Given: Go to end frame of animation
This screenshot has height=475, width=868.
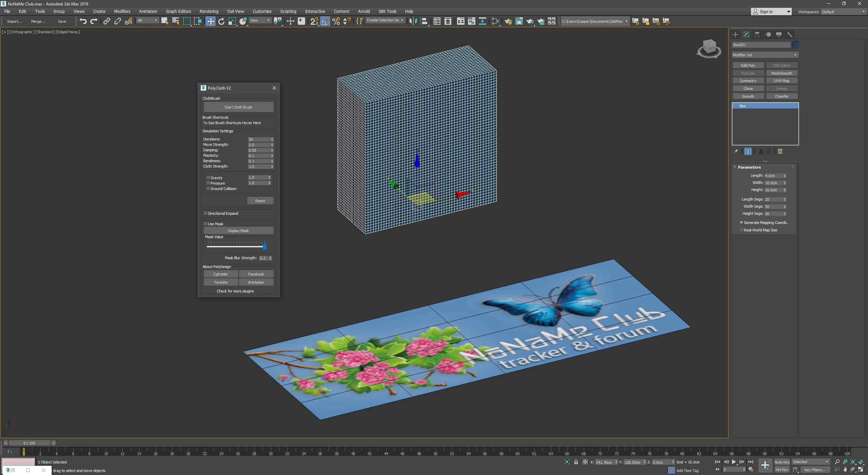Looking at the screenshot, I should coord(750,462).
